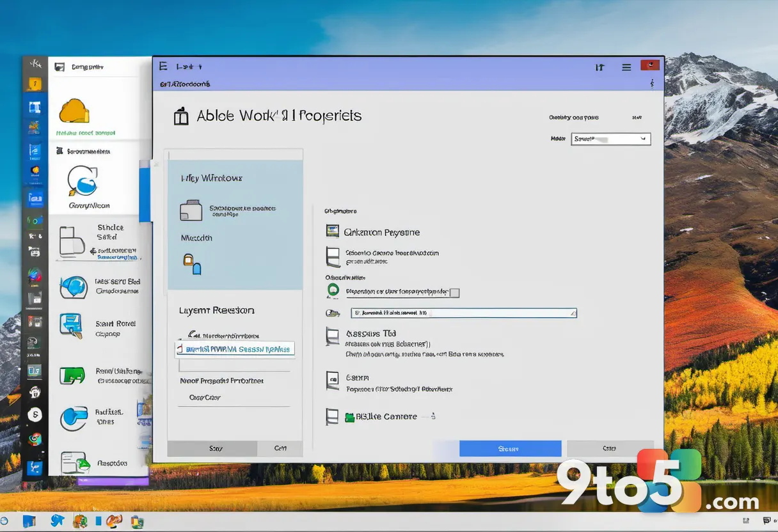778x532 pixels.
Task: Open the hamburger menu in the dialog header
Action: click(627, 67)
